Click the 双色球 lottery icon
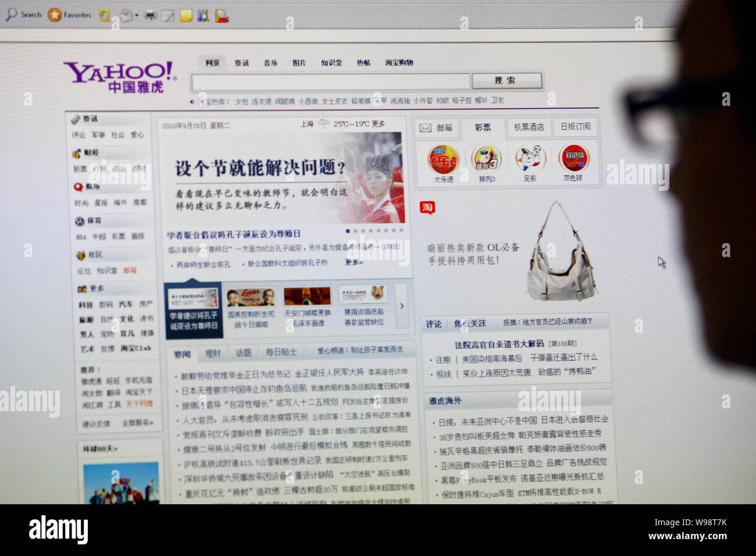 point(573,158)
